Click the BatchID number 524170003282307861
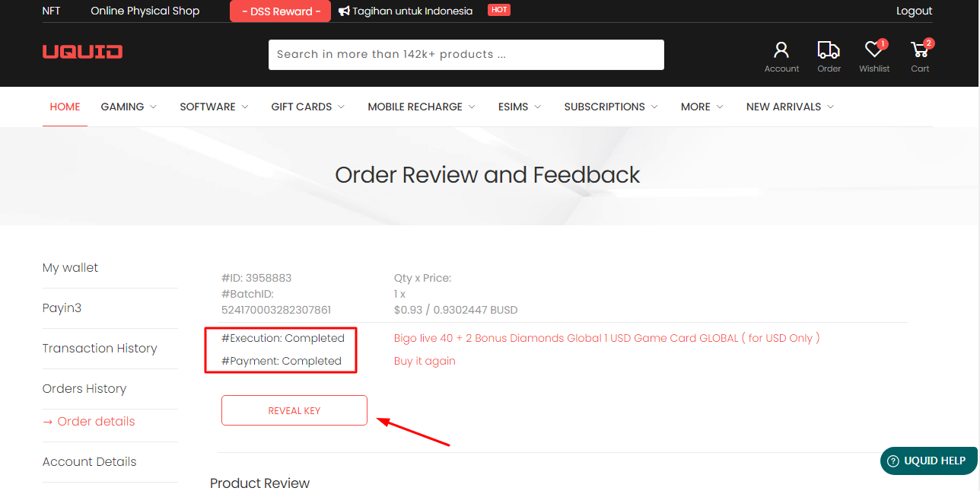Viewport: 980px width, 491px height. (x=276, y=310)
